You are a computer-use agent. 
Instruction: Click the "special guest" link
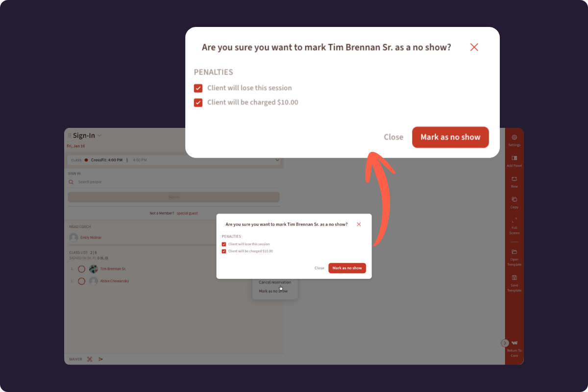(187, 213)
